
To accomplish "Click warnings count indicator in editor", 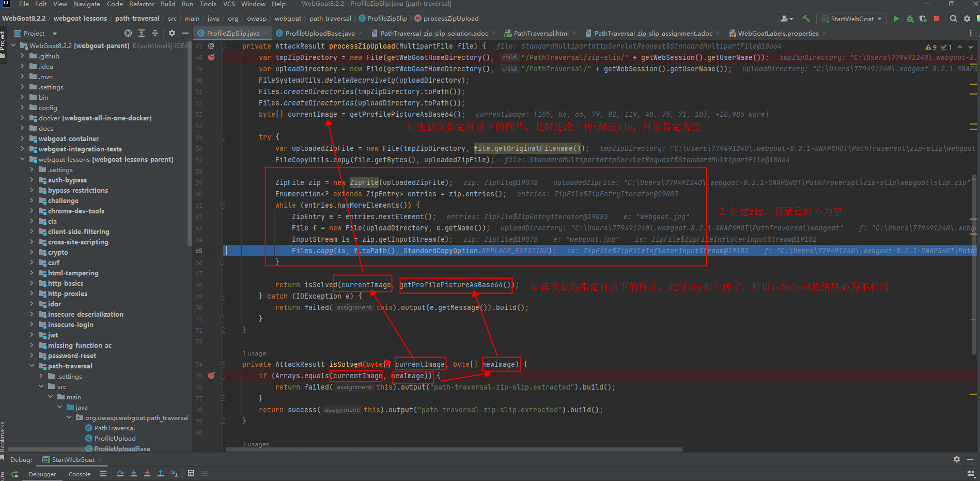I will pyautogui.click(x=931, y=46).
